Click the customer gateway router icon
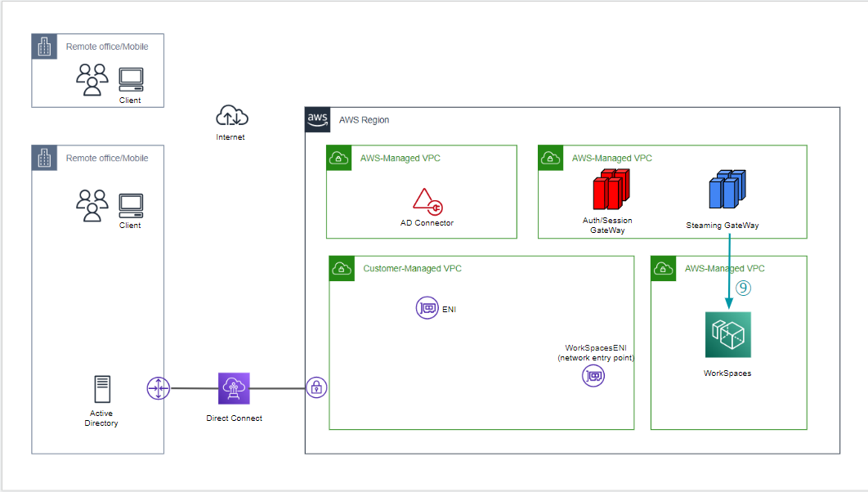Screen dimensions: 868x492 [159, 388]
